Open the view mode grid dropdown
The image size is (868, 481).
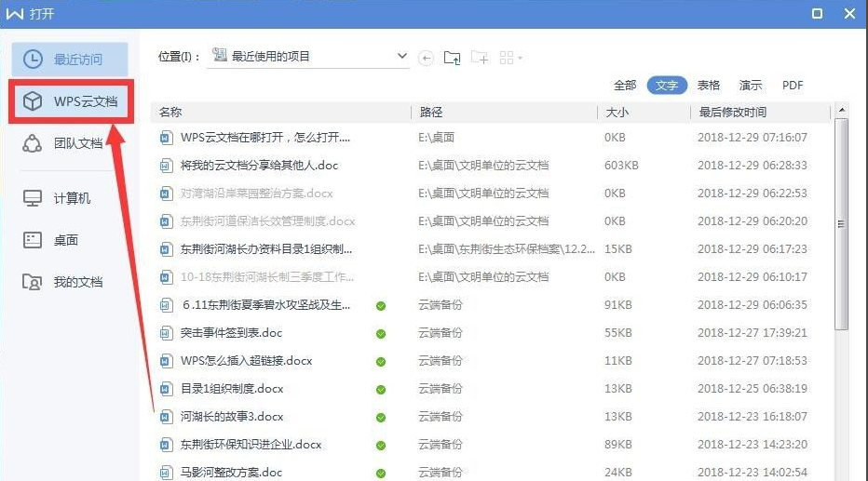pos(510,58)
